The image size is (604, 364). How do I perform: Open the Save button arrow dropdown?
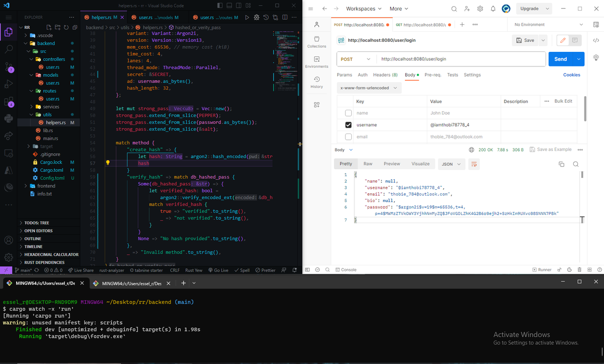point(543,40)
